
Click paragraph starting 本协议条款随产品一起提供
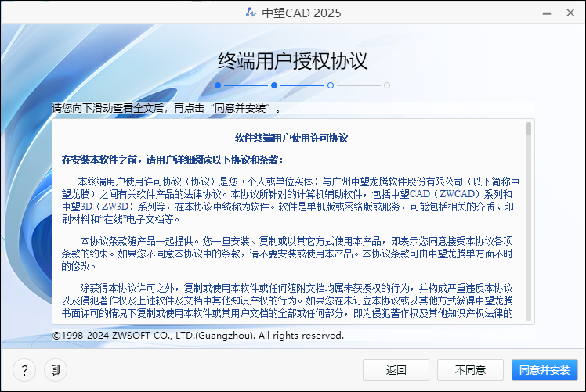[287, 254]
